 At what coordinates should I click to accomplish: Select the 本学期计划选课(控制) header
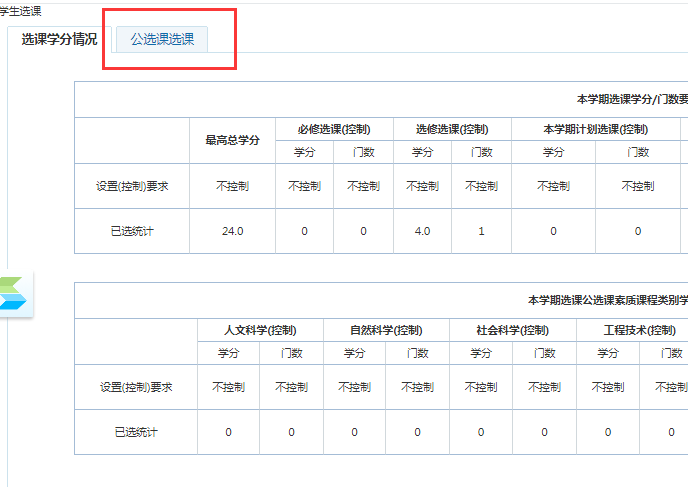(595, 129)
